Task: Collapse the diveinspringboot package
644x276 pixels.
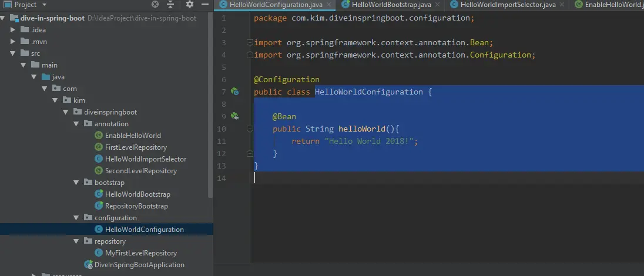Action: 66,112
